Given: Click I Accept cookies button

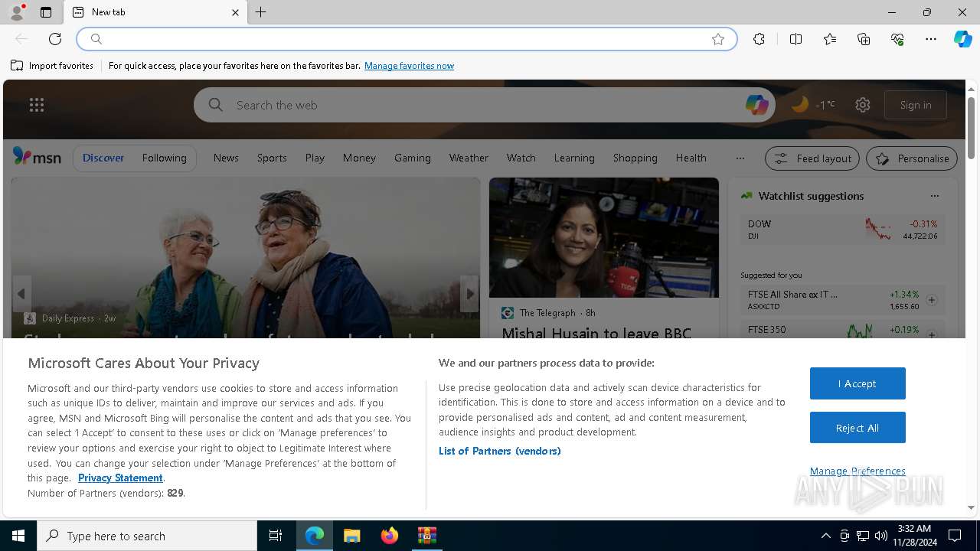Looking at the screenshot, I should [857, 383].
